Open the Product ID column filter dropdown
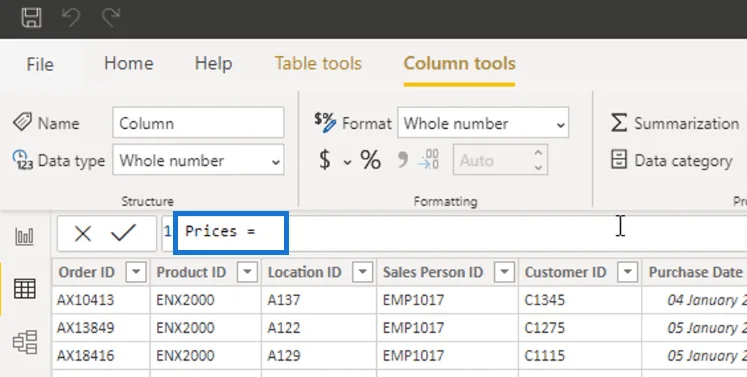The height and width of the screenshot is (377, 747). point(247,272)
